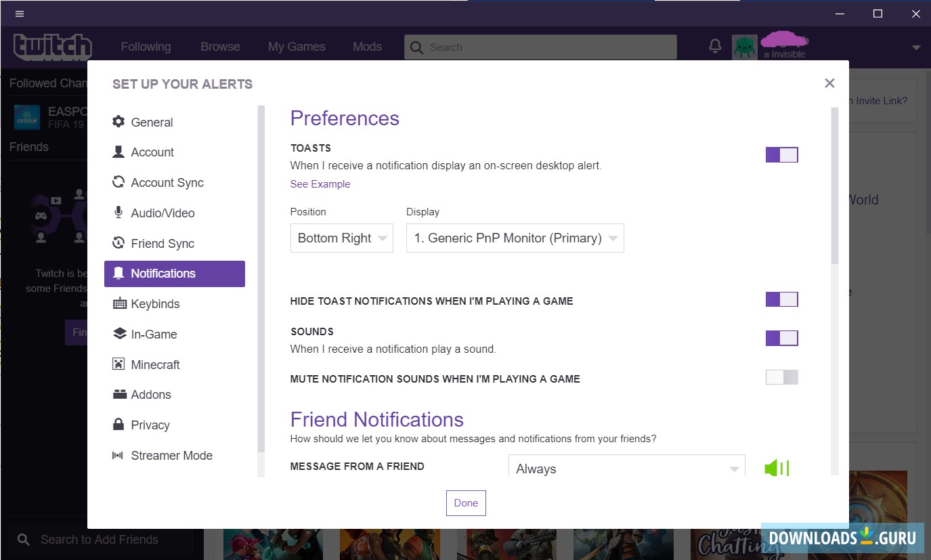Open the See Example link

pyautogui.click(x=320, y=184)
